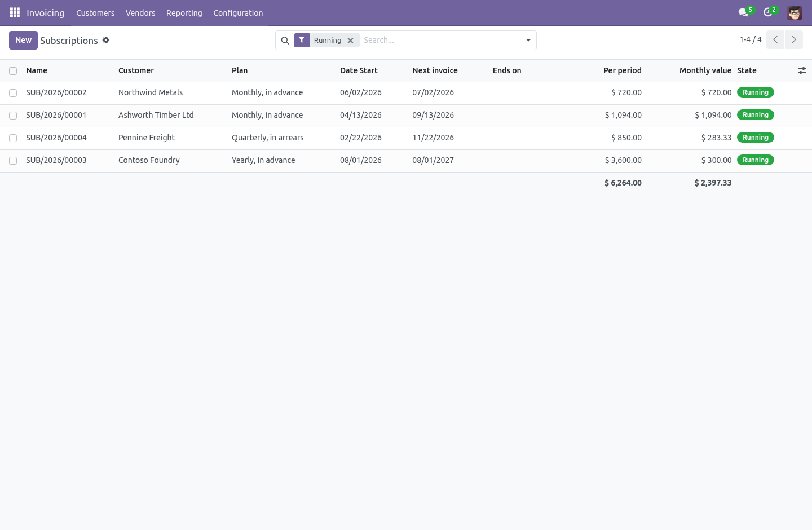812x530 pixels.
Task: Sort by Per period column header
Action: click(623, 70)
